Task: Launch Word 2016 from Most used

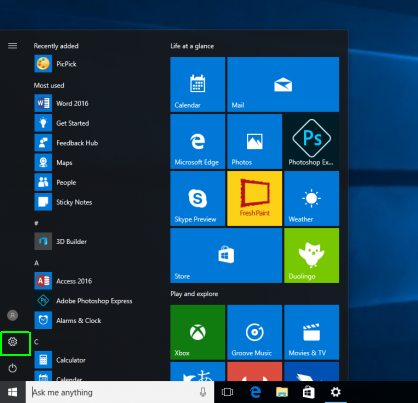Action: click(62, 103)
